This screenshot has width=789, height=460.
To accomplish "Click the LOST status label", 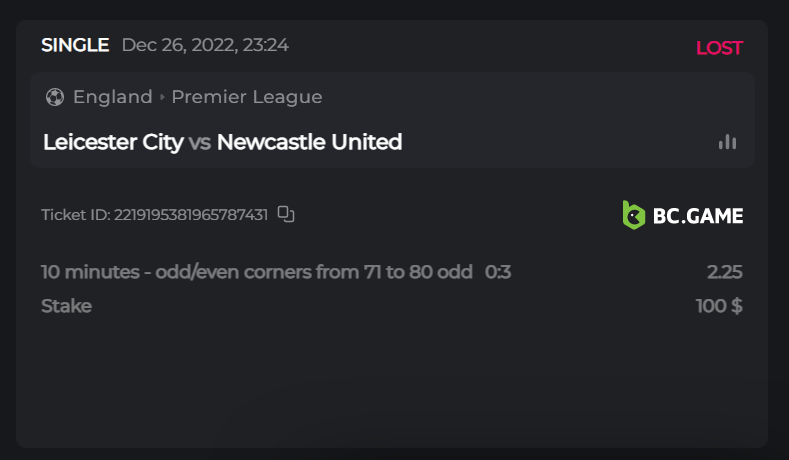I will point(719,48).
